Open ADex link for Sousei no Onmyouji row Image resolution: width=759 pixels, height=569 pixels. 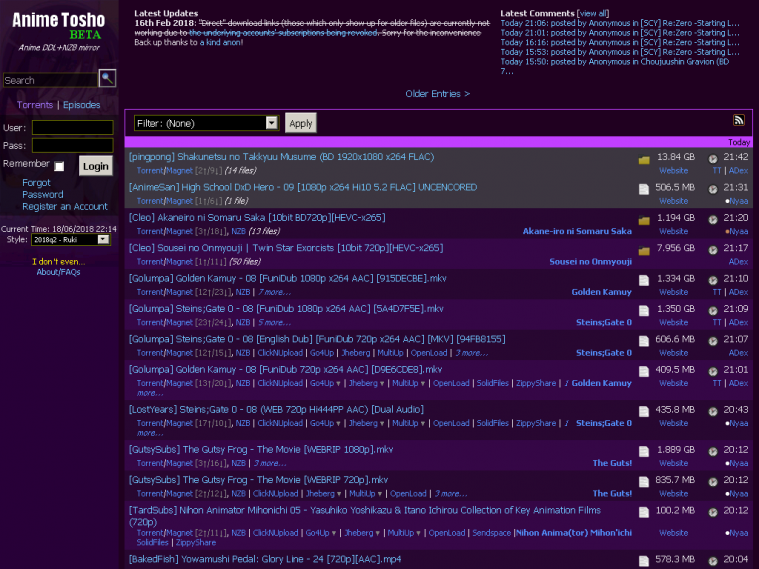[x=738, y=261]
